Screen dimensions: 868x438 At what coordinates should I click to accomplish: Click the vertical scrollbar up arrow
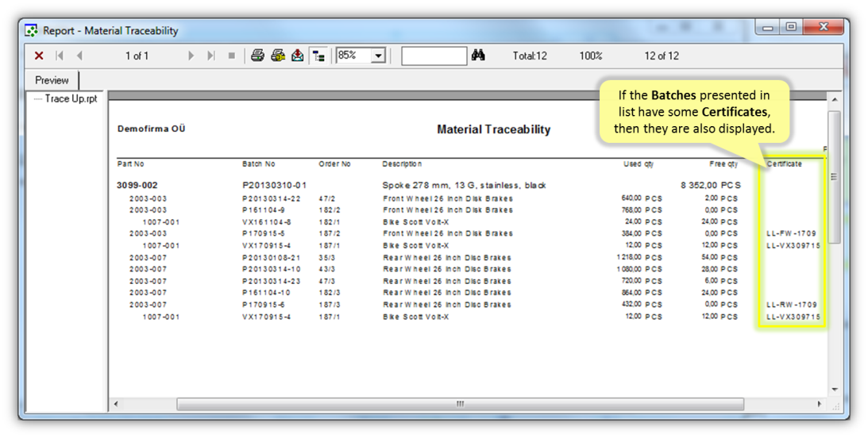click(x=834, y=99)
